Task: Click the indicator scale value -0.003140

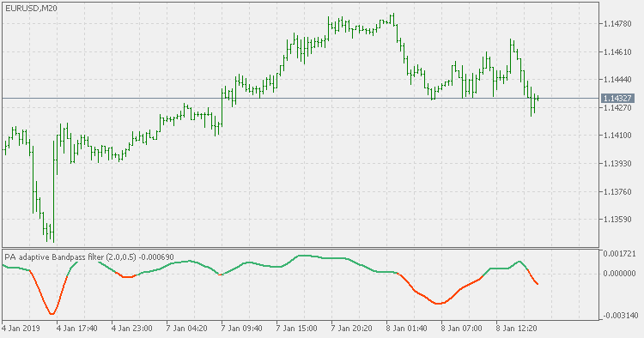Action: [x=620, y=316]
